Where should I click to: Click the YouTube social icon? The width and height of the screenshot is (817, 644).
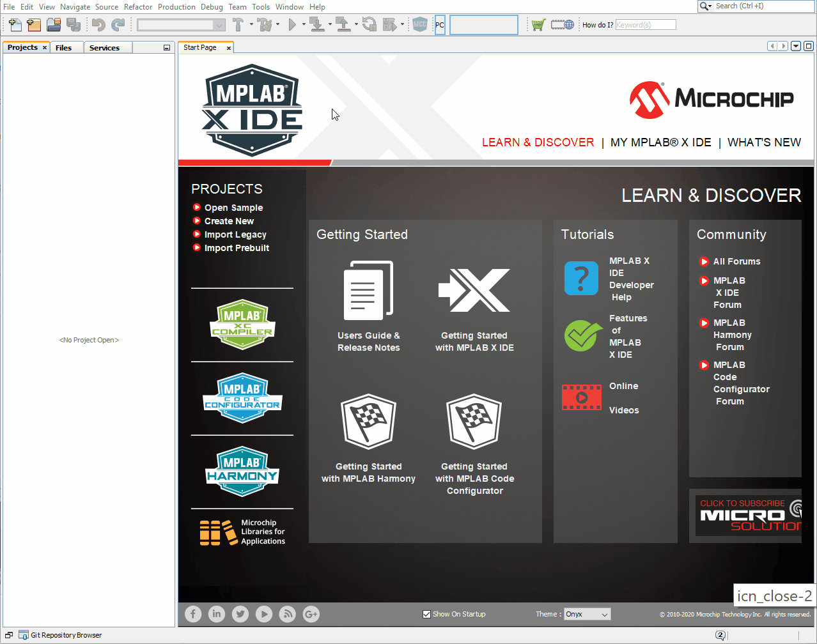[264, 614]
